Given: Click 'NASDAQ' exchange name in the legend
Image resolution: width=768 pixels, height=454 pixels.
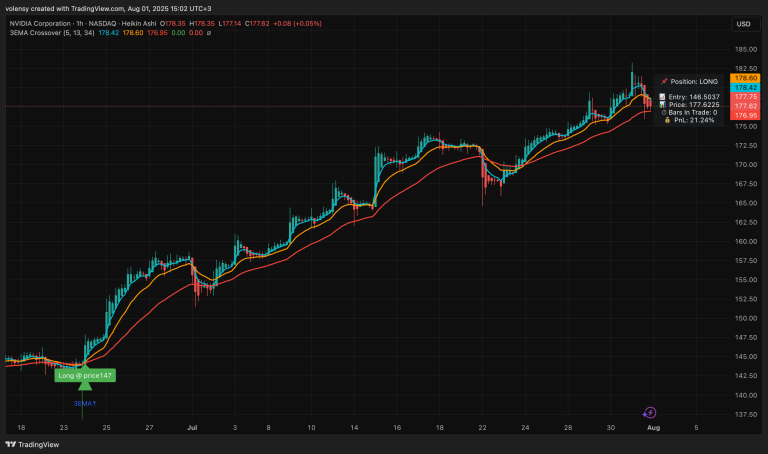Looking at the screenshot, I should tap(102, 24).
